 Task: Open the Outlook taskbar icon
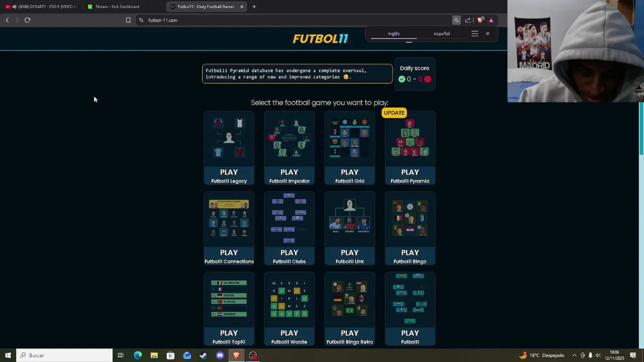pos(187,355)
